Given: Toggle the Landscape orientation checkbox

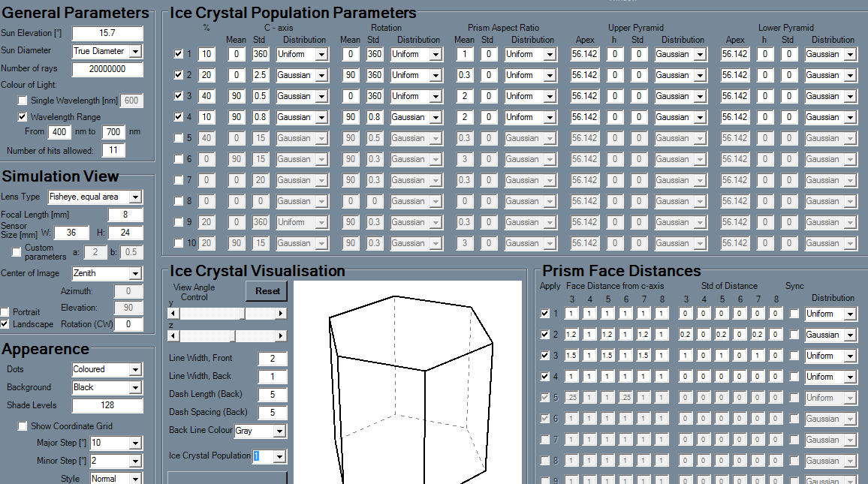Looking at the screenshot, I should [x=5, y=324].
